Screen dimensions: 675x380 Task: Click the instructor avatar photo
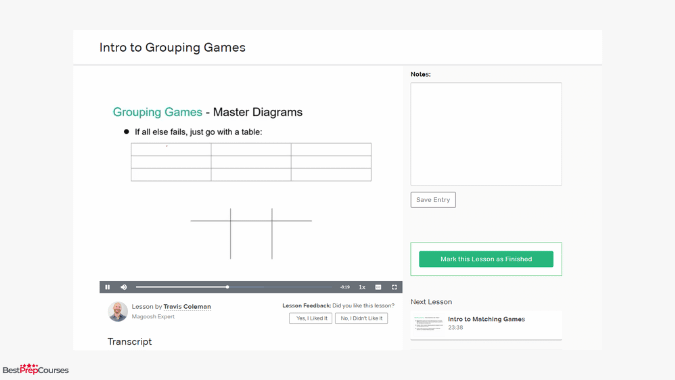[x=118, y=311]
